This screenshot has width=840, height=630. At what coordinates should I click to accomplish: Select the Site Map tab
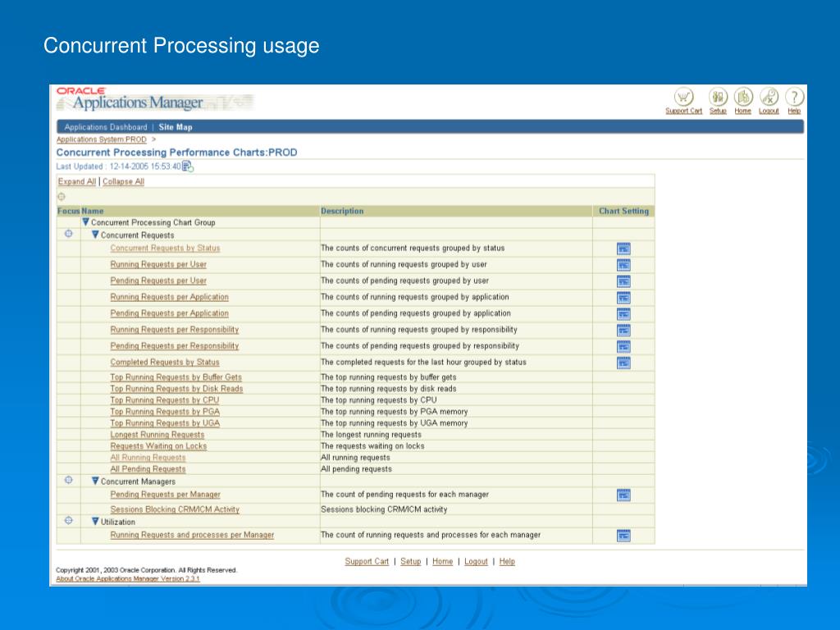pos(176,127)
